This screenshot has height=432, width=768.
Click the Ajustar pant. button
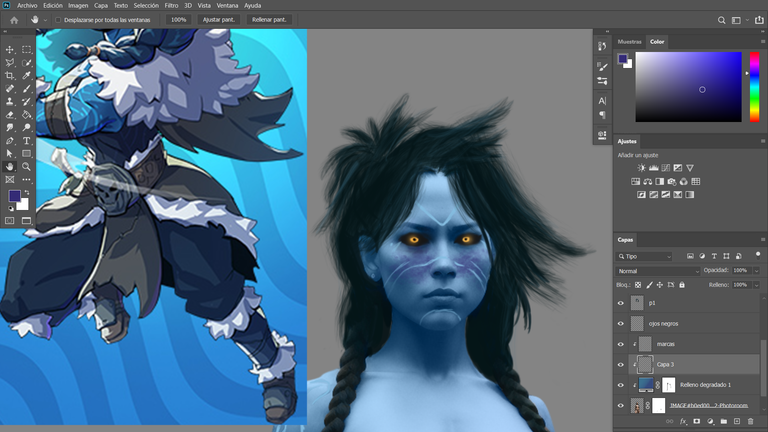click(218, 20)
